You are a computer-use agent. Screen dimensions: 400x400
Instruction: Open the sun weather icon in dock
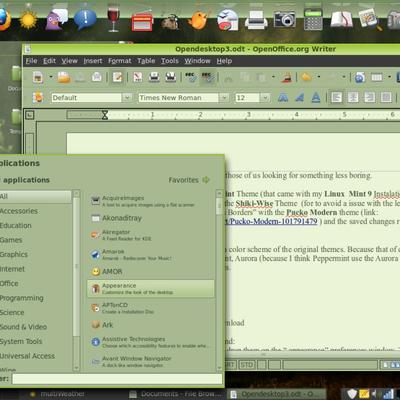28,20
